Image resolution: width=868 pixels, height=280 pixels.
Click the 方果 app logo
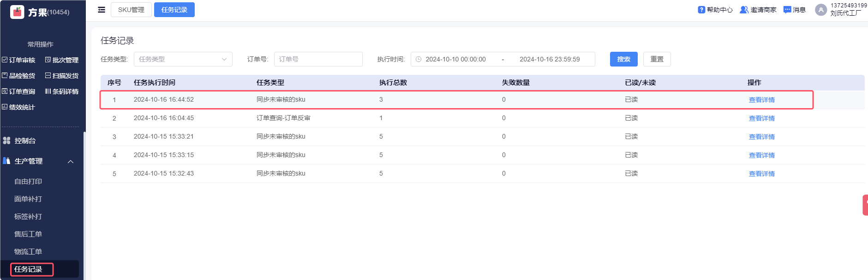(x=17, y=12)
